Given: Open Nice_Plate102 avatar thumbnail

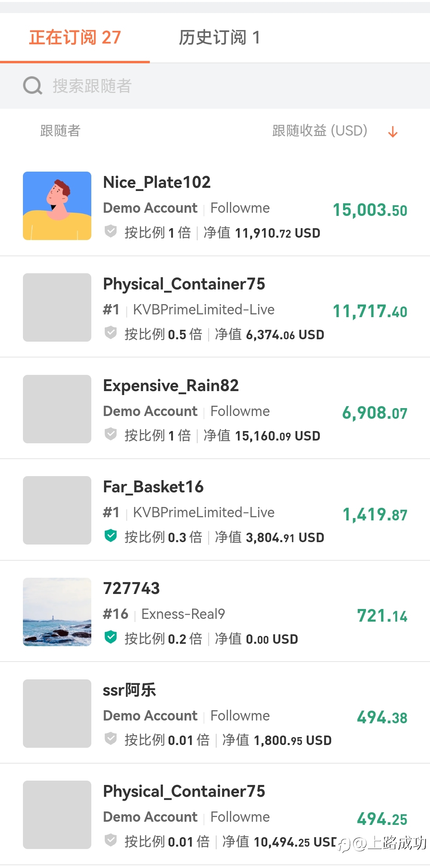Looking at the screenshot, I should 57,206.
